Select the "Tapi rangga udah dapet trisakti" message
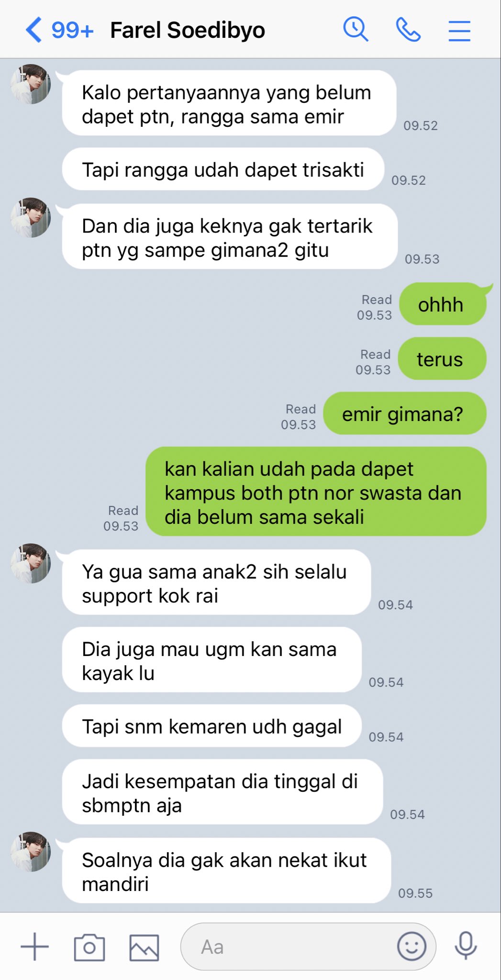This screenshot has width=501, height=980. [x=223, y=169]
